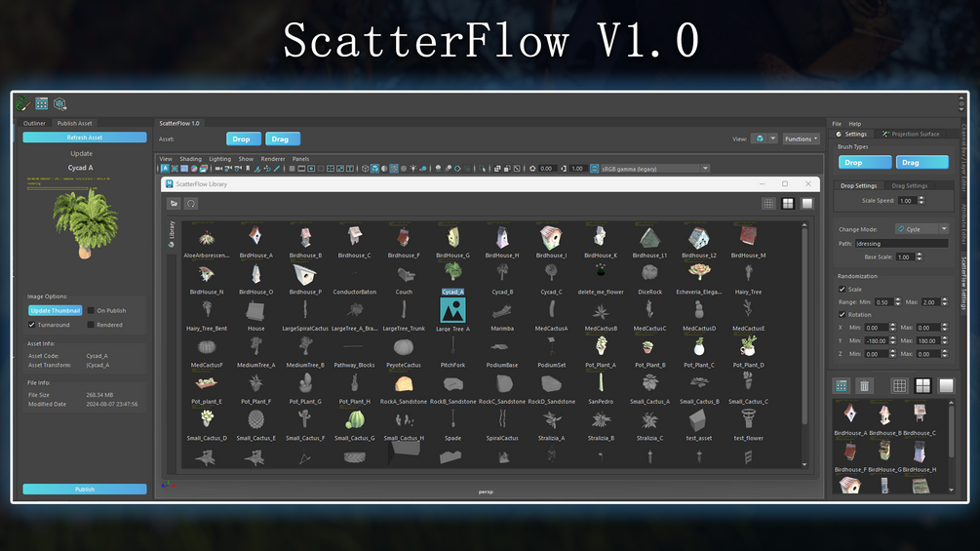Screen dimensions: 980x551
Task: Click the Refresh Asset button
Action: coord(85,138)
